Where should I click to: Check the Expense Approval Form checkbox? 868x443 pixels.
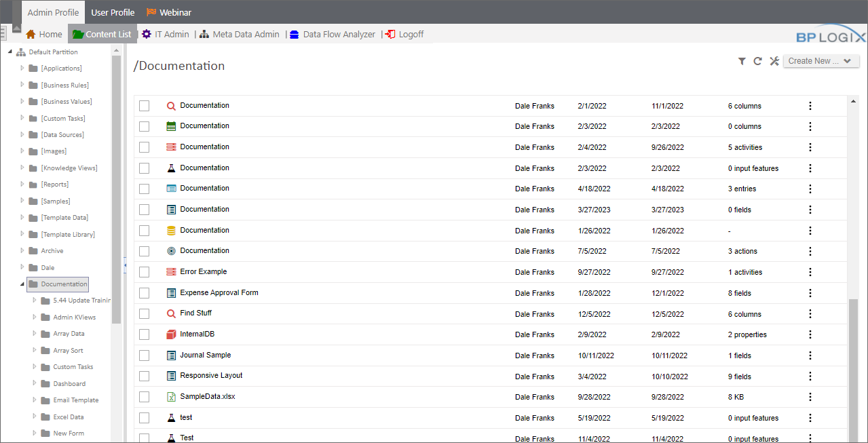point(144,293)
